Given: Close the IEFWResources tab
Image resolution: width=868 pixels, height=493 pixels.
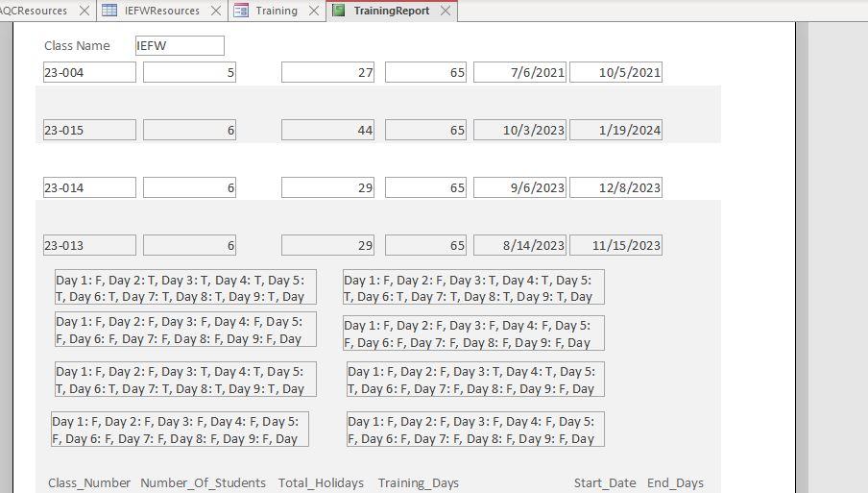Looking at the screenshot, I should click(216, 11).
